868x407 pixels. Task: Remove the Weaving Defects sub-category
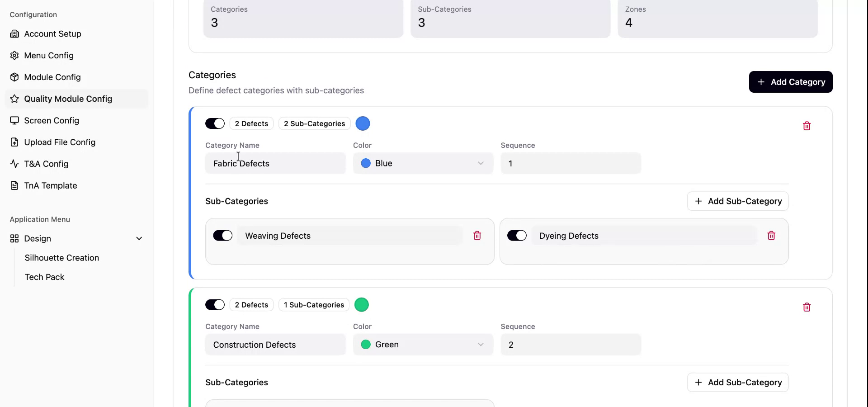pos(477,236)
